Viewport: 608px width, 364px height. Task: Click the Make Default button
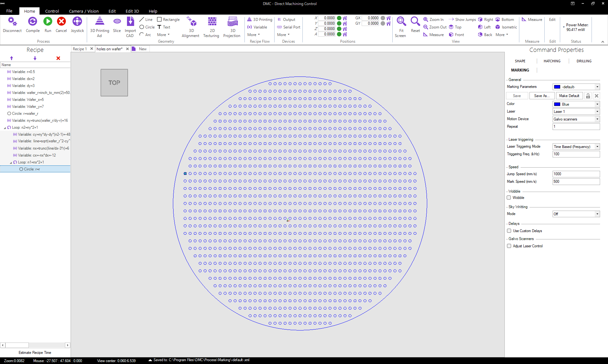(569, 96)
